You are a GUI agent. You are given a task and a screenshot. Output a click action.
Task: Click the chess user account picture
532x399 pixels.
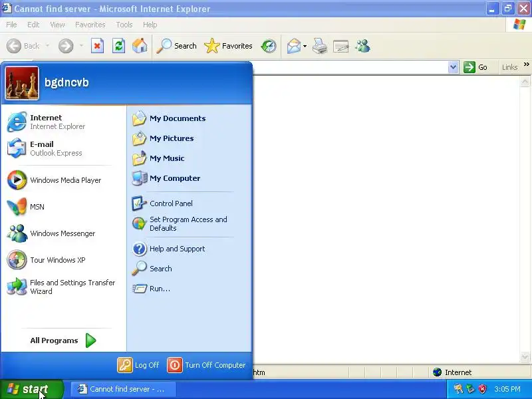tap(22, 82)
